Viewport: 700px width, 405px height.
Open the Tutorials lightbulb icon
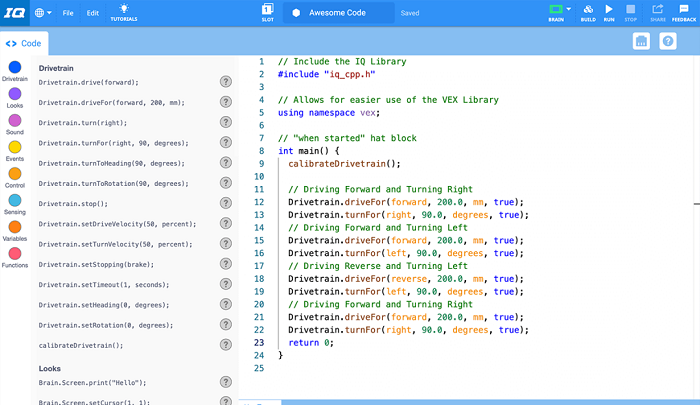pos(124,12)
